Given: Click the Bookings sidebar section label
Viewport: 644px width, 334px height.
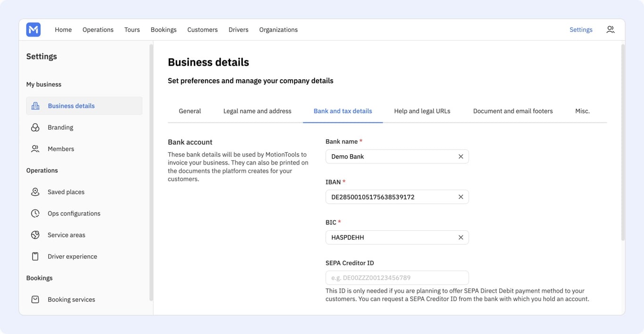Looking at the screenshot, I should pyautogui.click(x=40, y=278).
